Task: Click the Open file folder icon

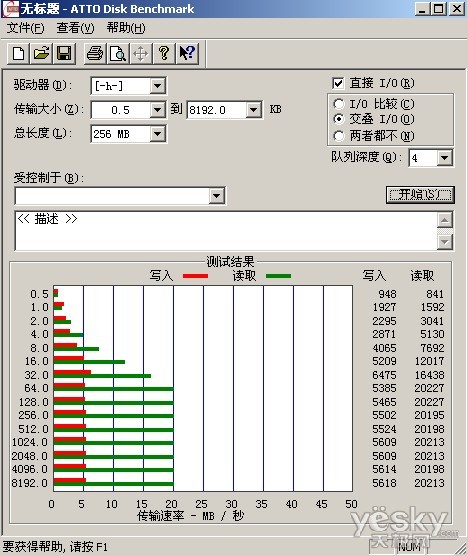Action: click(x=41, y=54)
